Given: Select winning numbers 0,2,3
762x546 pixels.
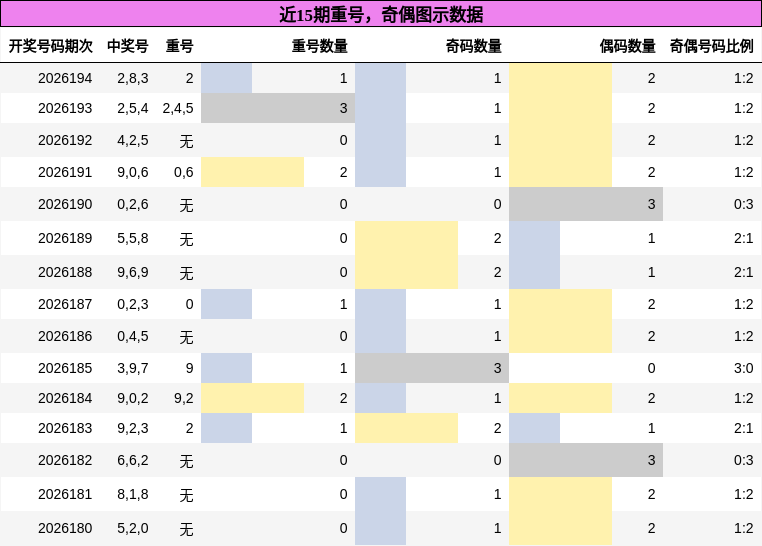Looking at the screenshot, I should point(133,304).
